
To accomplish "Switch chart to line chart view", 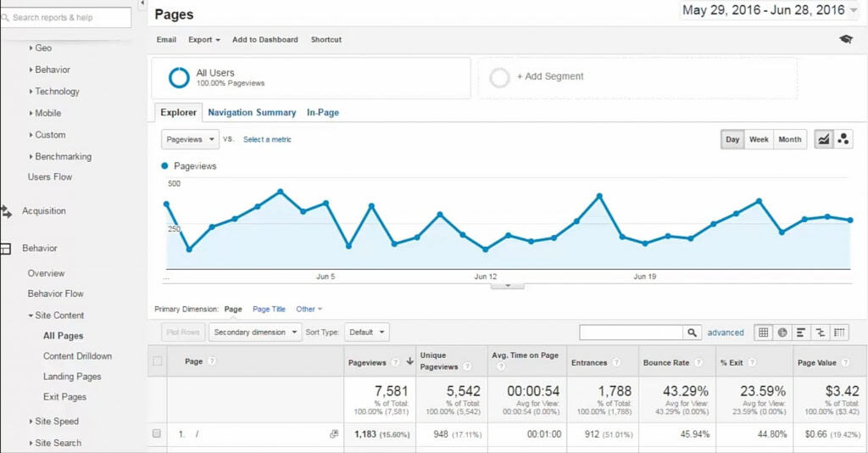I will pyautogui.click(x=823, y=139).
